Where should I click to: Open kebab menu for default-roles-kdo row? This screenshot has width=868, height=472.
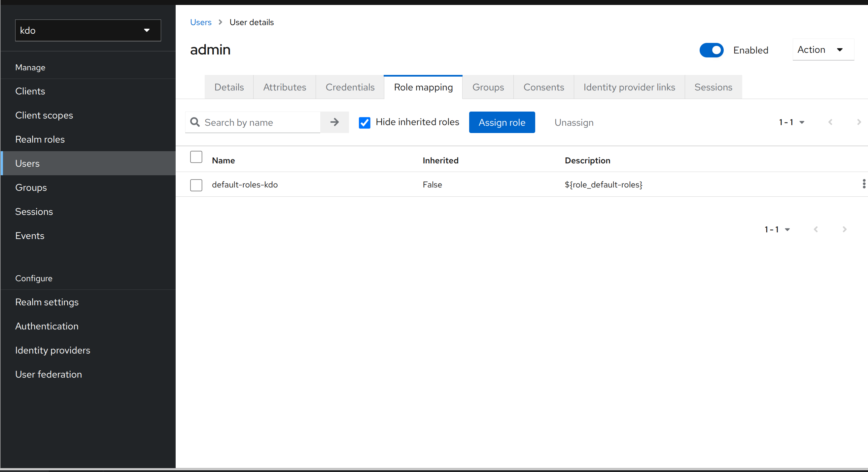864,184
